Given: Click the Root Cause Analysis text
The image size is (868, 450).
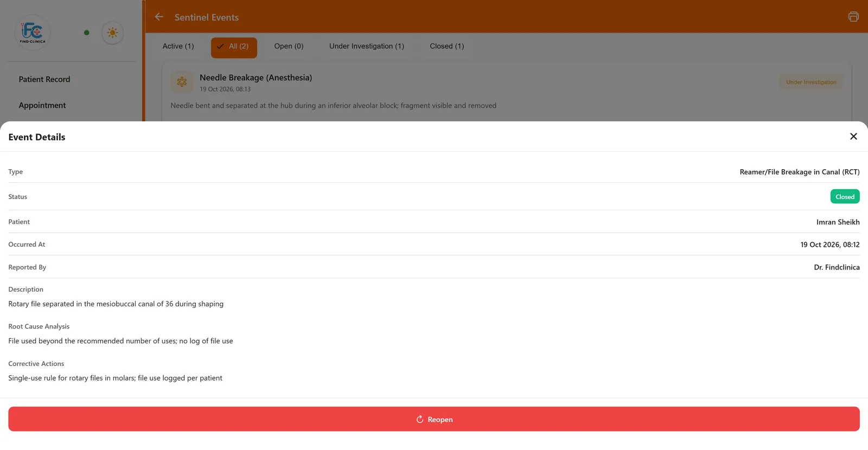Looking at the screenshot, I should point(120,341).
